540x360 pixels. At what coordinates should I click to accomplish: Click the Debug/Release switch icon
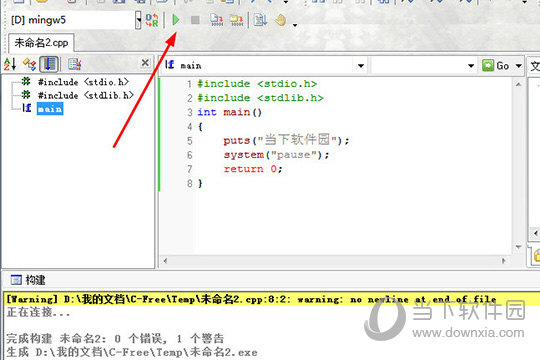click(152, 20)
